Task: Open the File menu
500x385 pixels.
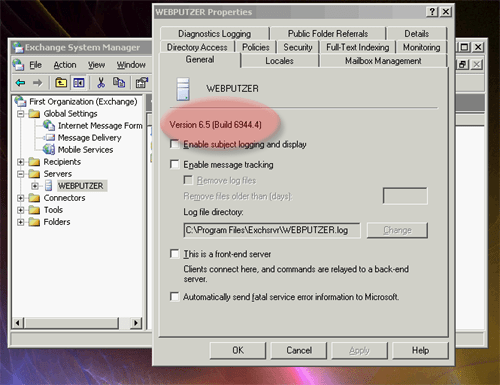Action: point(35,65)
